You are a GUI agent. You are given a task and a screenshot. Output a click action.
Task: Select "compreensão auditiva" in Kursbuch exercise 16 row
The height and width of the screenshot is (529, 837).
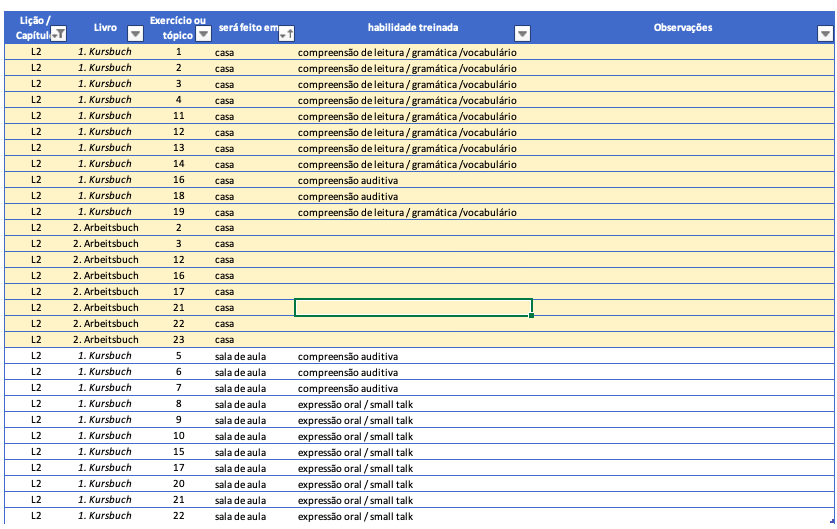point(348,180)
